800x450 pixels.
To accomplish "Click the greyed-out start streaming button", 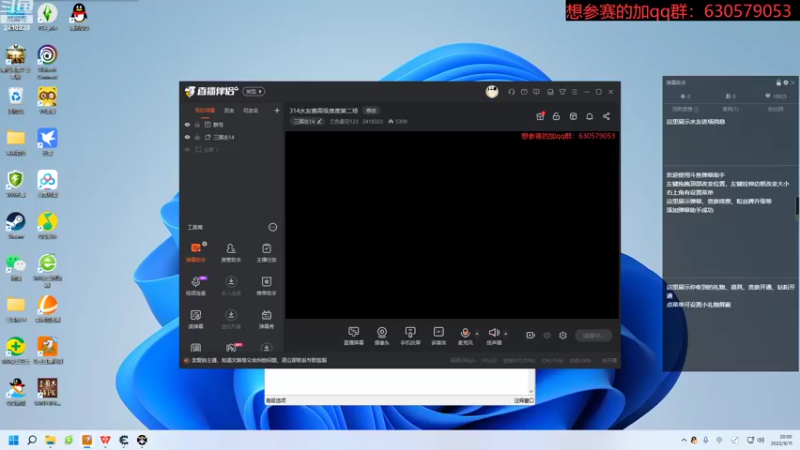I will [593, 335].
